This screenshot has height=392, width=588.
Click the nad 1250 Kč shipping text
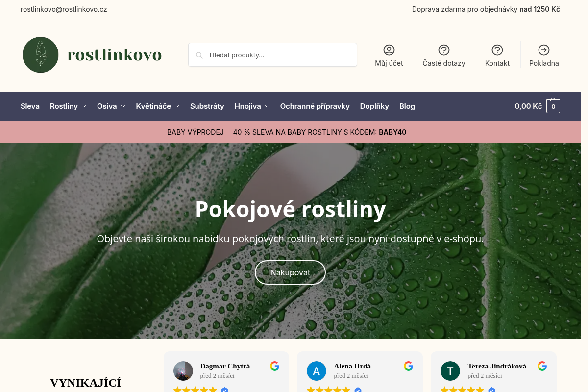point(539,9)
